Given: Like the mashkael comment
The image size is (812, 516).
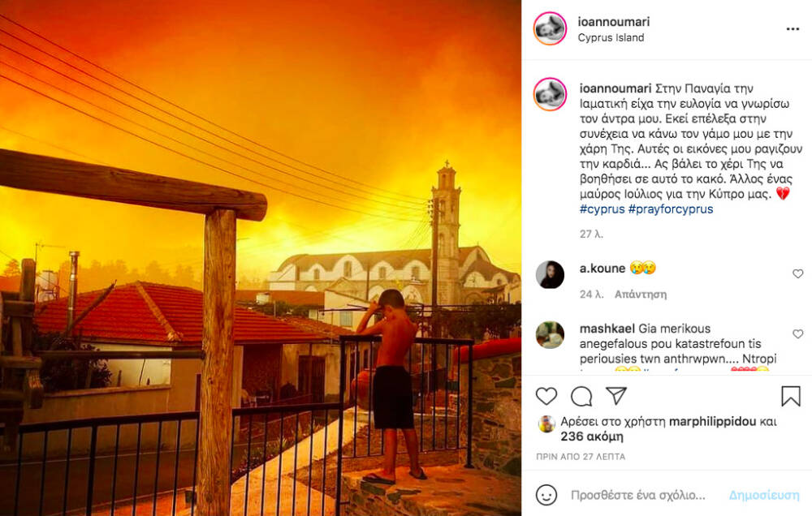Looking at the screenshot, I should 797,334.
